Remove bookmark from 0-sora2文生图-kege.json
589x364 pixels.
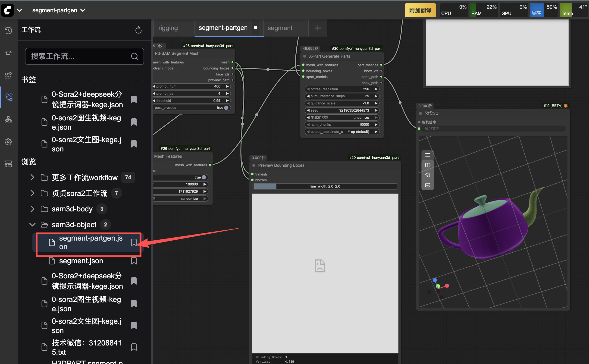tap(134, 144)
